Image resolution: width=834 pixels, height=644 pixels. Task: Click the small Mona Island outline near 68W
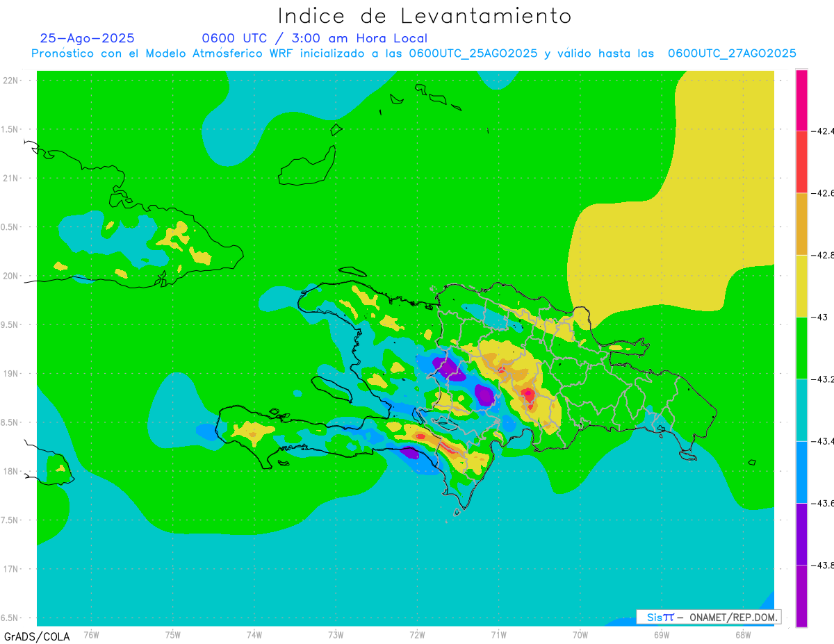752,462
